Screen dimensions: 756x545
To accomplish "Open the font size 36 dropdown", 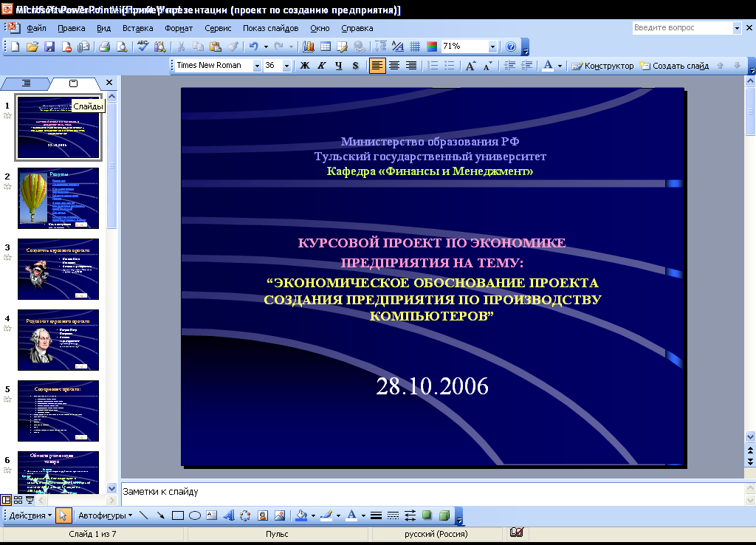I will [286, 66].
